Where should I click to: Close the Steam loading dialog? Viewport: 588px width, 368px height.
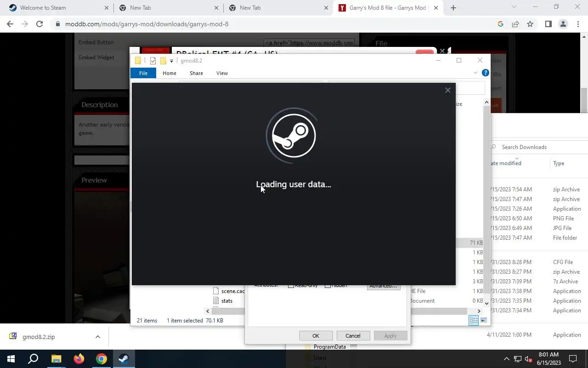click(447, 90)
